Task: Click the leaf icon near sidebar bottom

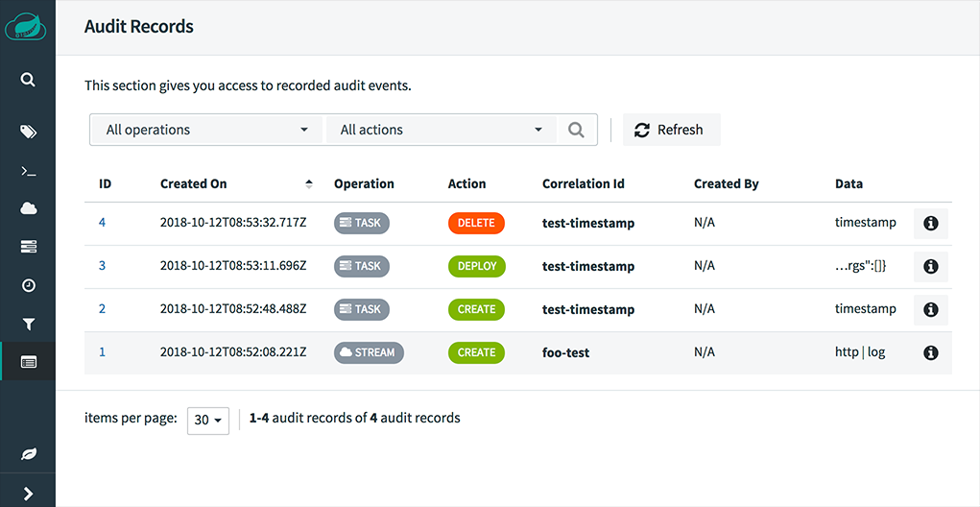Action: click(x=28, y=454)
